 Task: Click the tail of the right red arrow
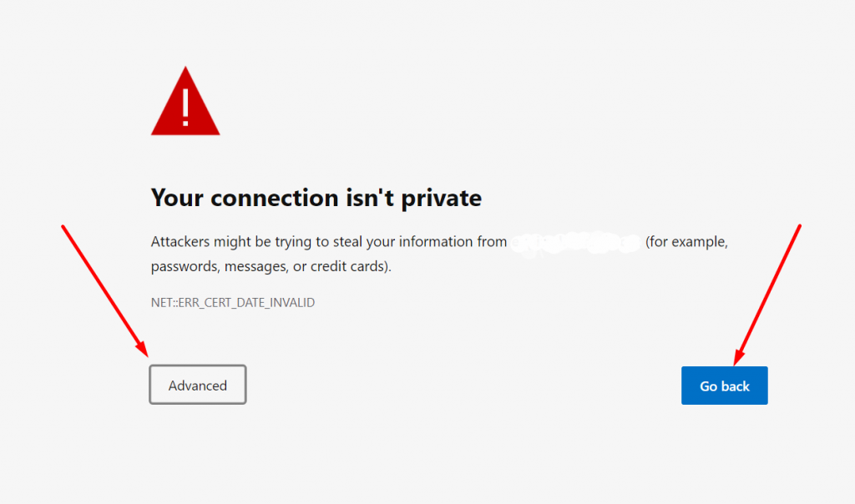(x=799, y=227)
